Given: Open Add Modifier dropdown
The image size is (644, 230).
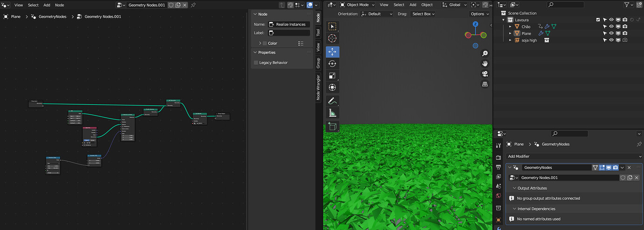Looking at the screenshot, I should tap(574, 156).
